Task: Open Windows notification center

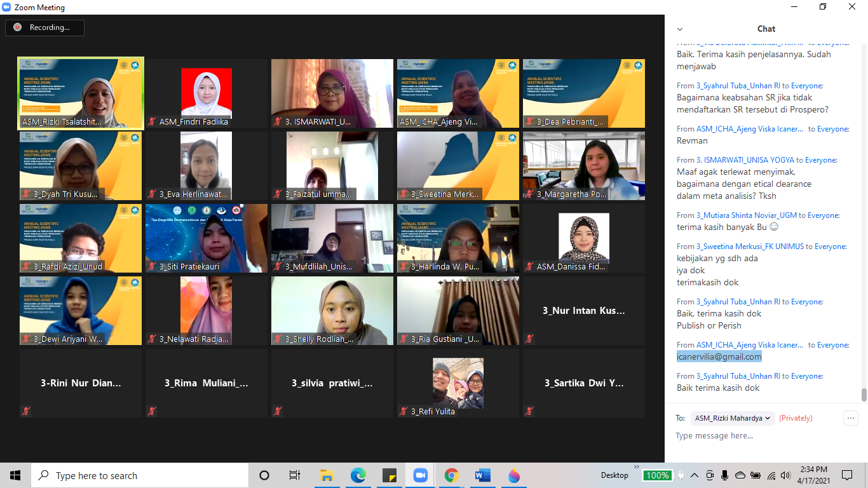Action: 847,475
